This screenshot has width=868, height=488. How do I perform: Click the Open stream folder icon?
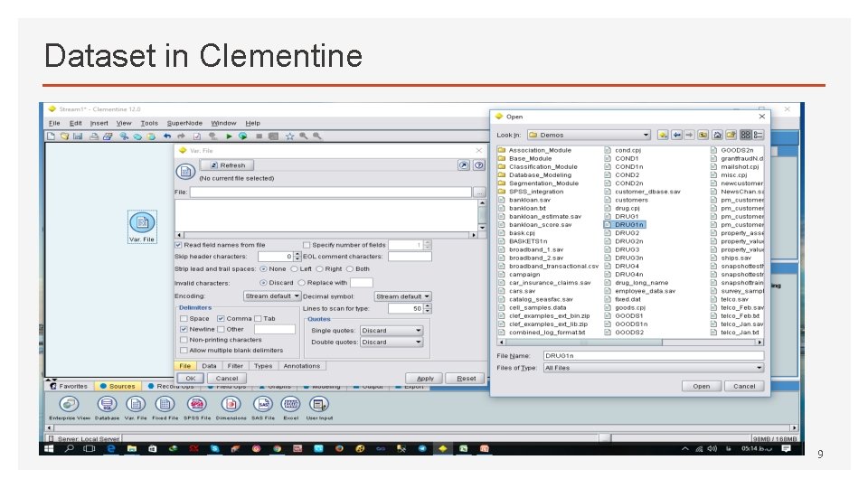pos(65,136)
